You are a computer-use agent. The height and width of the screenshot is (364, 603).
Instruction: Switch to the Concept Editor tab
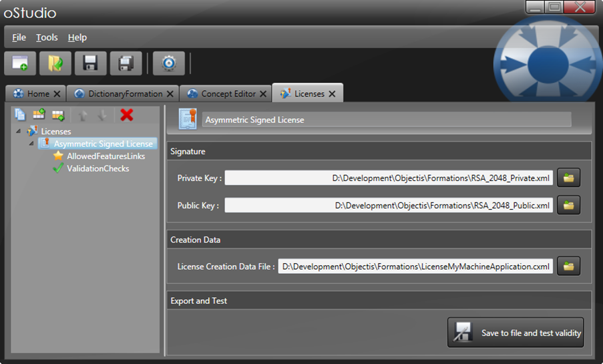pos(225,94)
